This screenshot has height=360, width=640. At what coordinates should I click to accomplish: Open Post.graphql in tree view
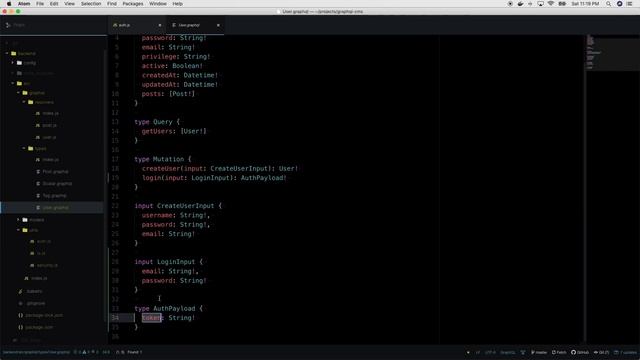click(x=56, y=172)
